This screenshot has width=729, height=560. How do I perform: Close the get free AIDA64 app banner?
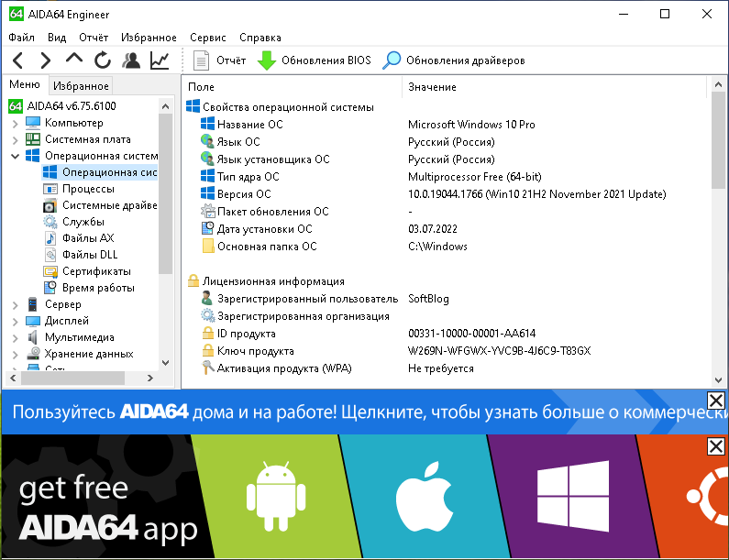click(x=715, y=446)
